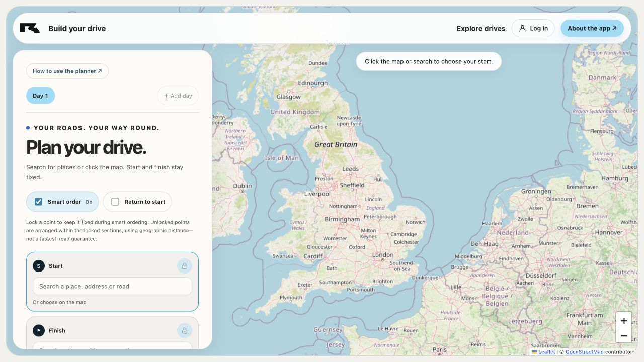Enable the Return to start checkbox
This screenshot has height=362, width=644.
tap(115, 202)
